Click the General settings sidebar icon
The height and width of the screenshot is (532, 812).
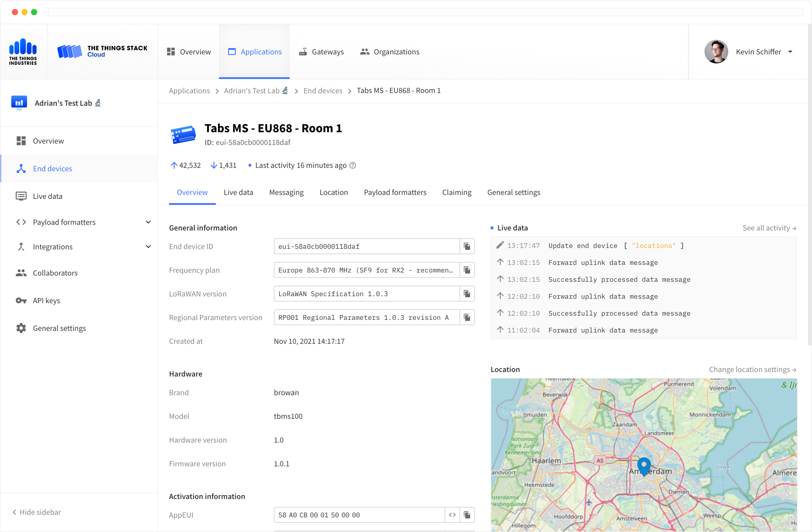click(20, 328)
